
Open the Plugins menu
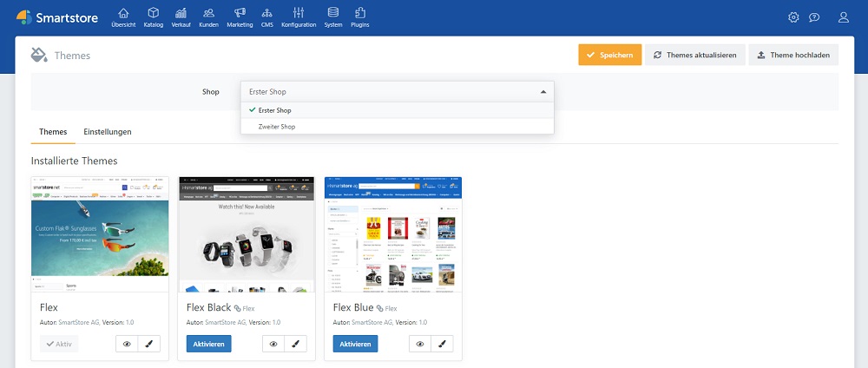click(x=360, y=17)
